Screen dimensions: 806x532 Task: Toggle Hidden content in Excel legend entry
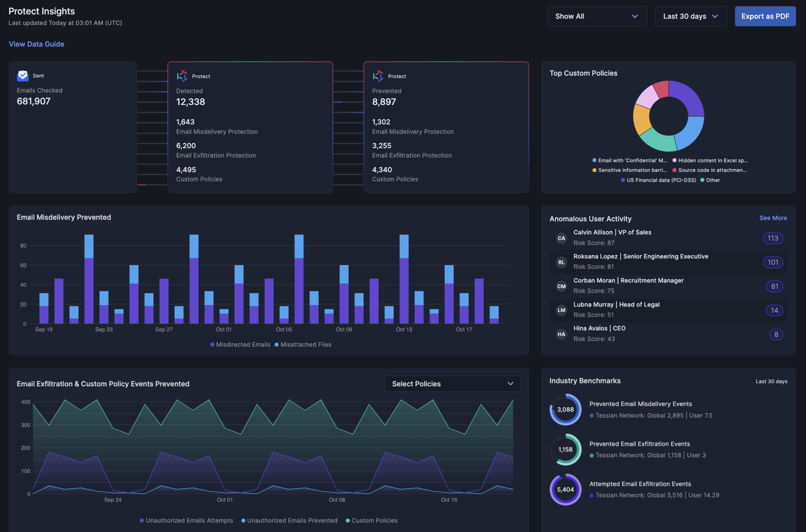[710, 160]
